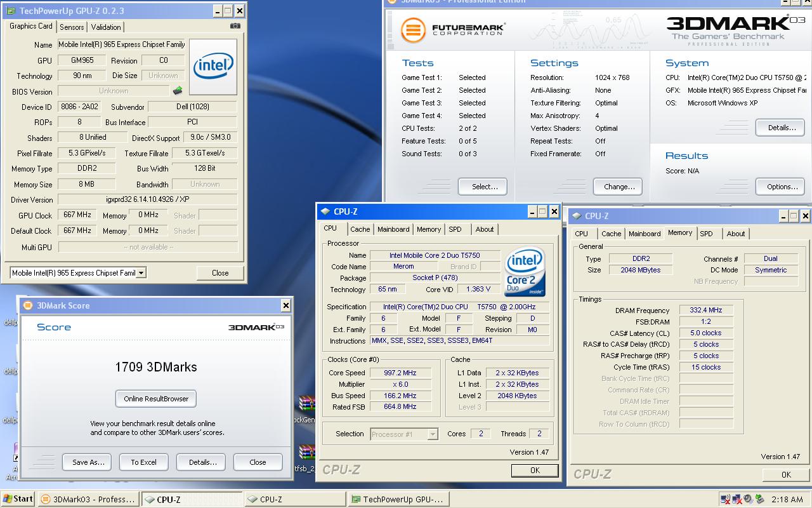Open the Windows Start menu
Viewport: 812px width, 508px height.
18,499
